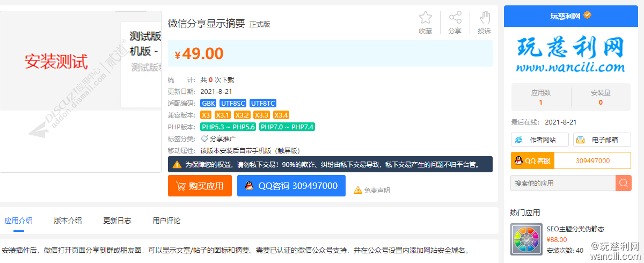
Task: Click the 正式版 label
Action: pyautogui.click(x=260, y=24)
